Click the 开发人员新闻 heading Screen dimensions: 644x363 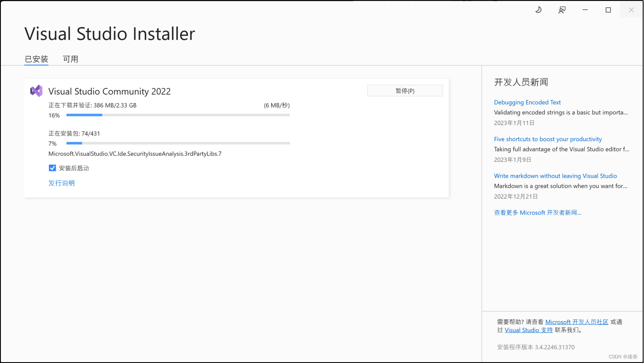pos(521,82)
